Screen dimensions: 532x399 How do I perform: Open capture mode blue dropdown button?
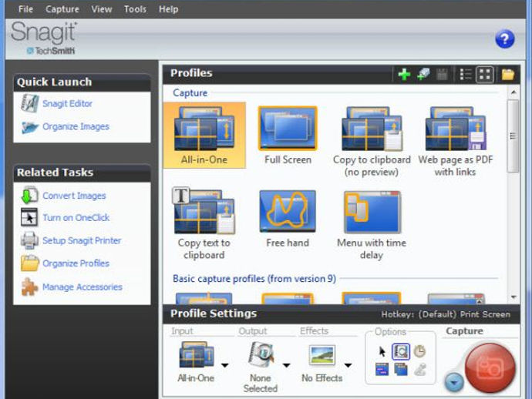(x=454, y=382)
